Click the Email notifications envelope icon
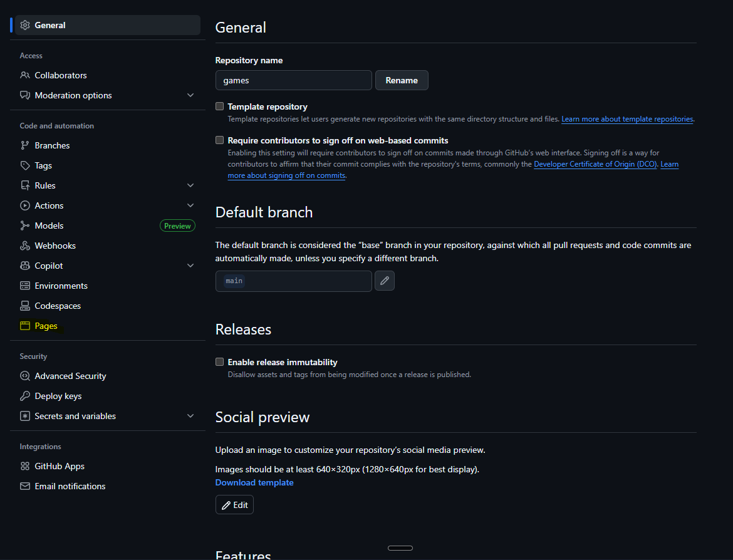The width and height of the screenshot is (733, 560). (x=25, y=486)
